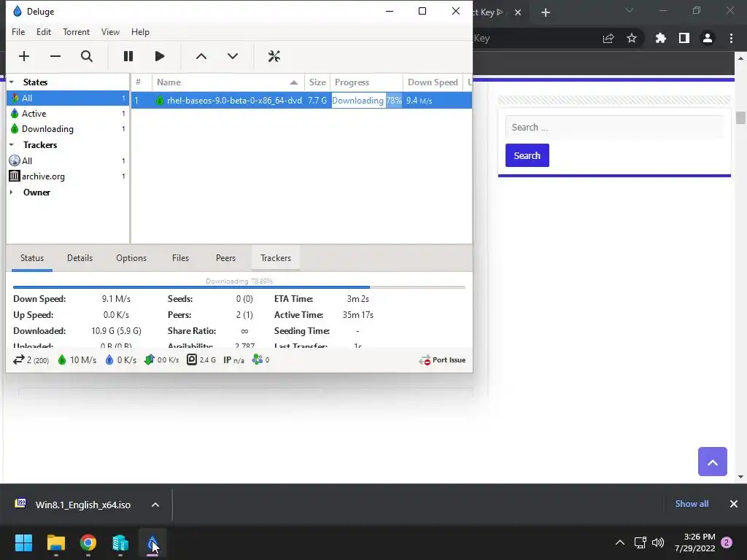This screenshot has width=747, height=560.
Task: Click the Port Issue warning
Action: pyautogui.click(x=442, y=360)
